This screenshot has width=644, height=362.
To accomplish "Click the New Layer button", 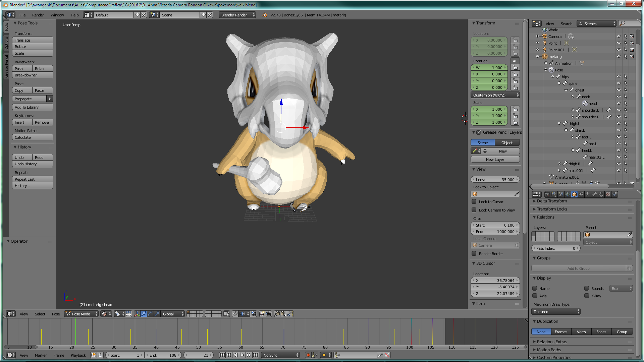I will (x=495, y=160).
